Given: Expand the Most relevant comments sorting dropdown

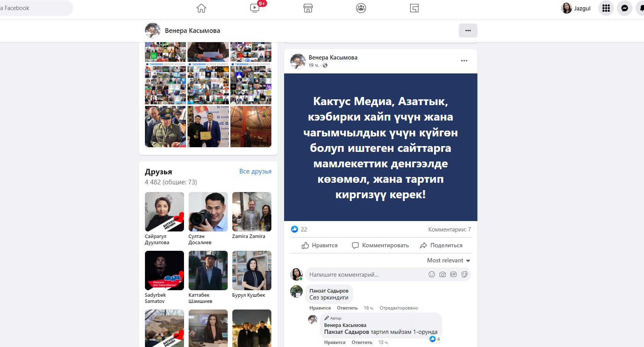Looking at the screenshot, I should [448, 260].
